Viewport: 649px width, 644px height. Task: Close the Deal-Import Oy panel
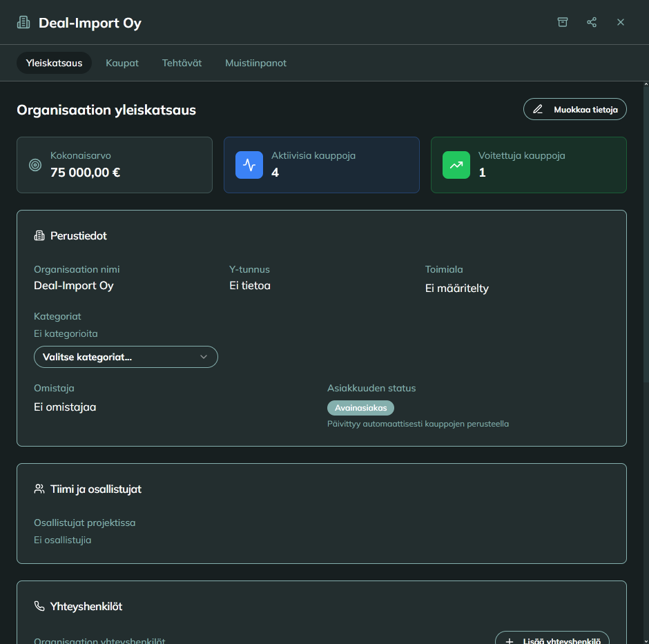(620, 22)
